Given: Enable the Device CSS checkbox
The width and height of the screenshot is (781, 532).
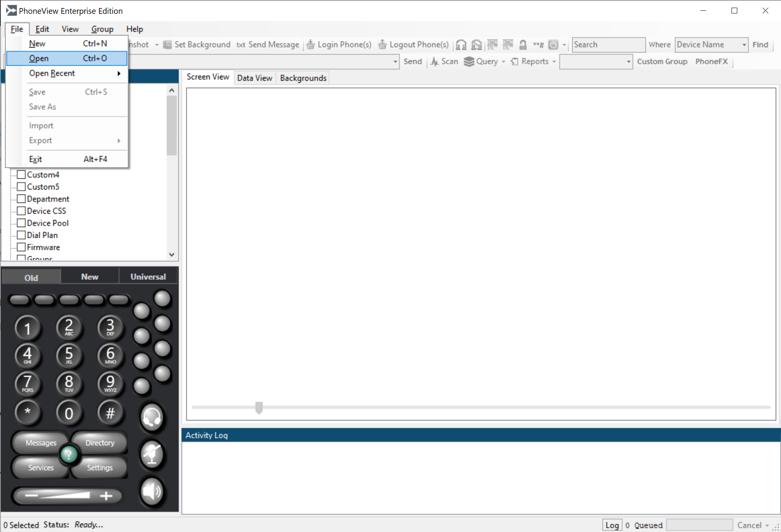Looking at the screenshot, I should (x=21, y=211).
